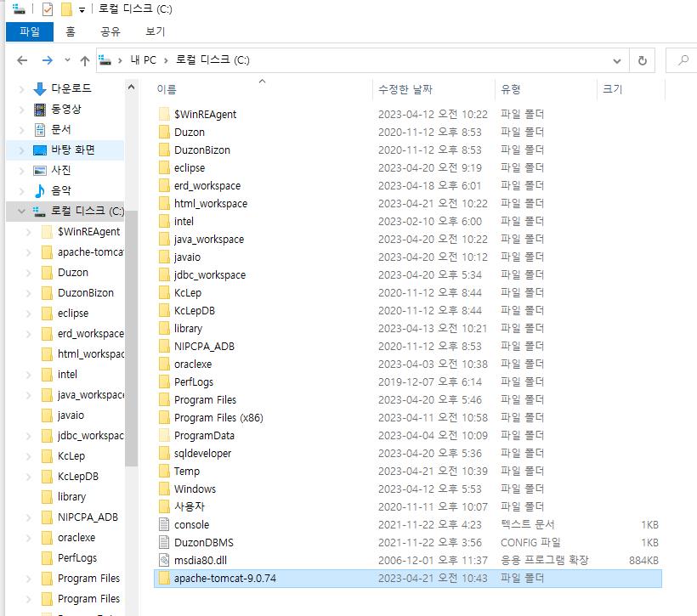Select Program Files (x86) folder icon
The width and height of the screenshot is (697, 616).
(x=164, y=417)
